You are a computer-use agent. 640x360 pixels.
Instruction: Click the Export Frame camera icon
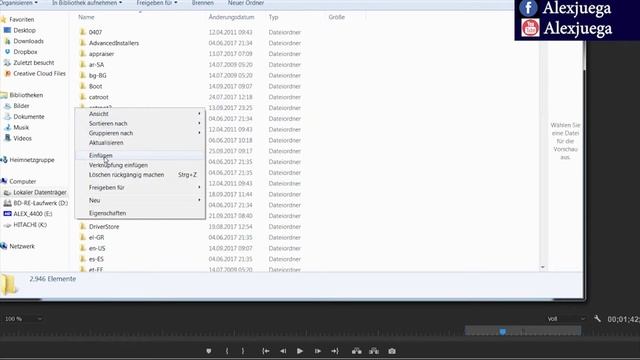[392, 351]
